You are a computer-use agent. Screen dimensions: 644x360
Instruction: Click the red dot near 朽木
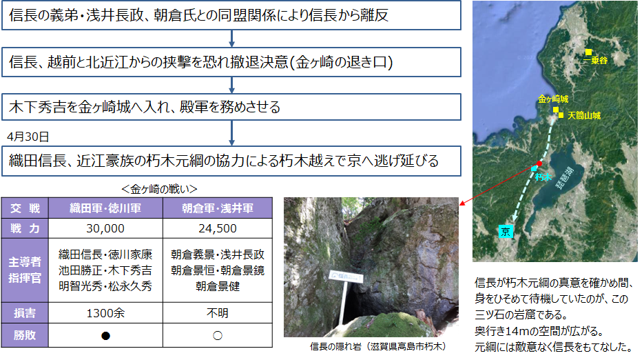coord(539,163)
